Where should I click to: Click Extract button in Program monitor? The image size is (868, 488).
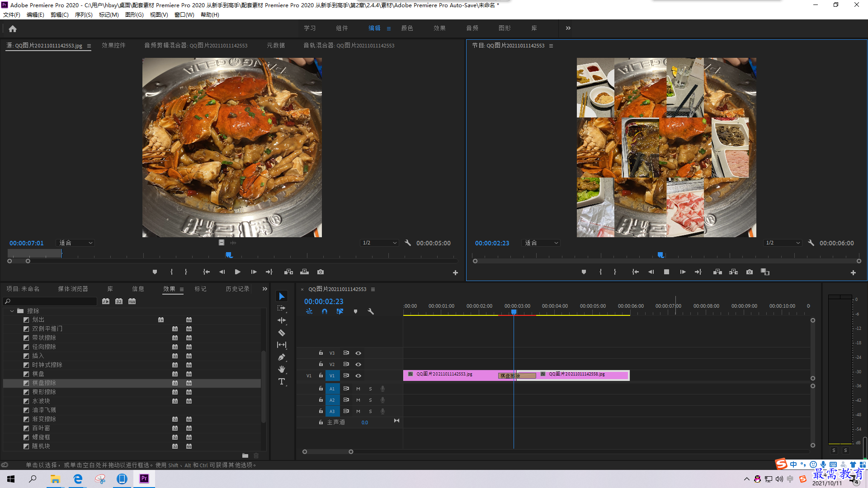pos(733,272)
